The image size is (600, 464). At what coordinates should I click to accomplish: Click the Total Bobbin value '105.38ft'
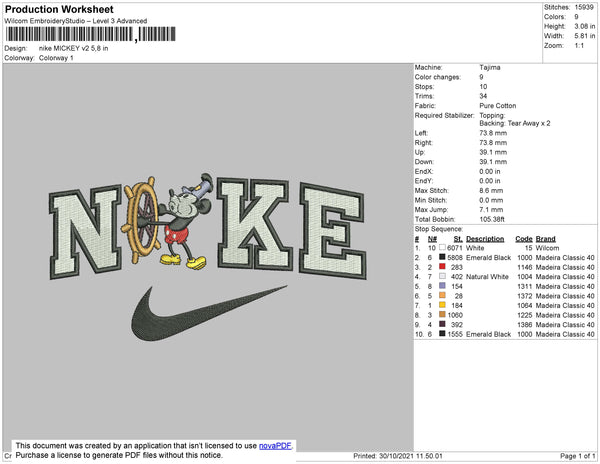tap(492, 219)
